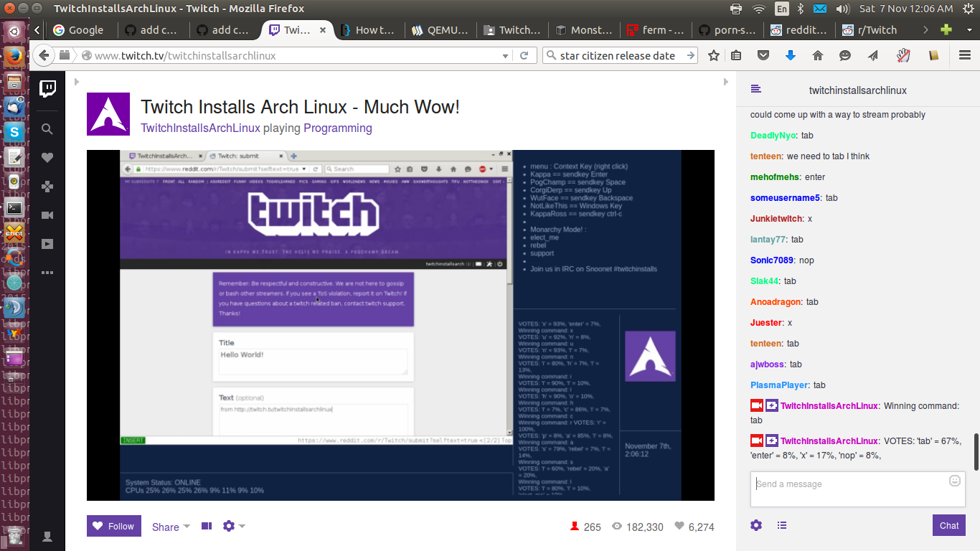Show the chat viewer list icon
Image resolution: width=980 pixels, height=551 pixels.
(x=782, y=525)
